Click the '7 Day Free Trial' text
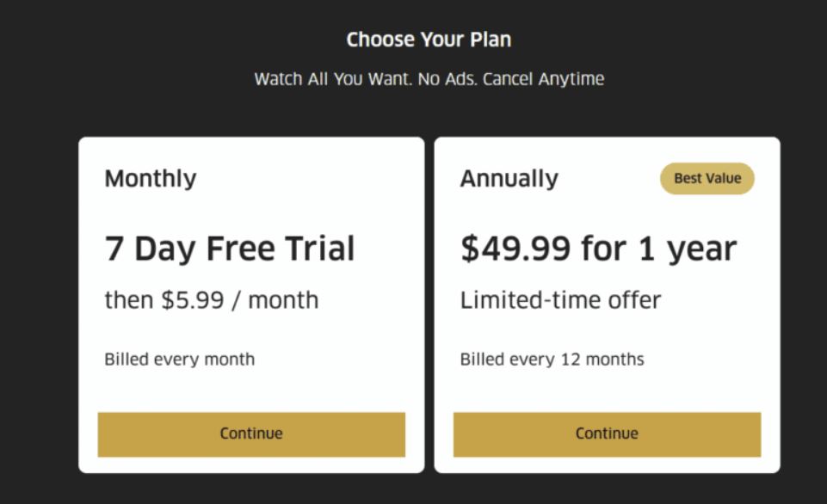 pos(229,248)
